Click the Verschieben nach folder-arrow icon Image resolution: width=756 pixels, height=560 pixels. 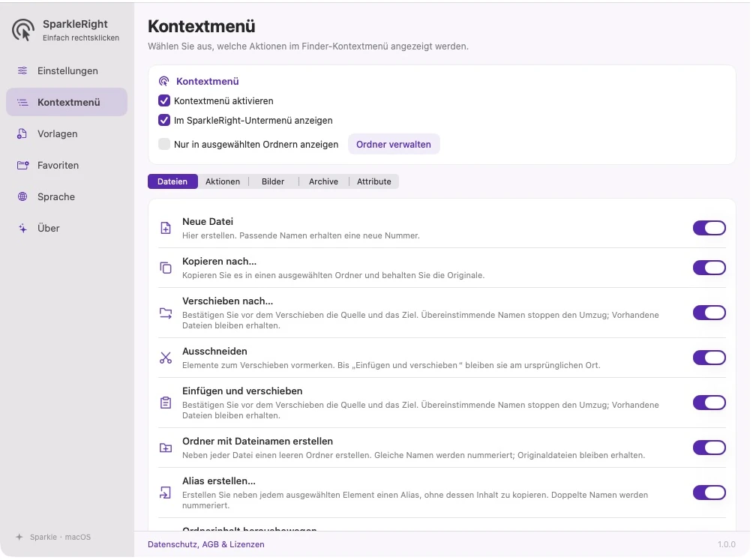[165, 313]
